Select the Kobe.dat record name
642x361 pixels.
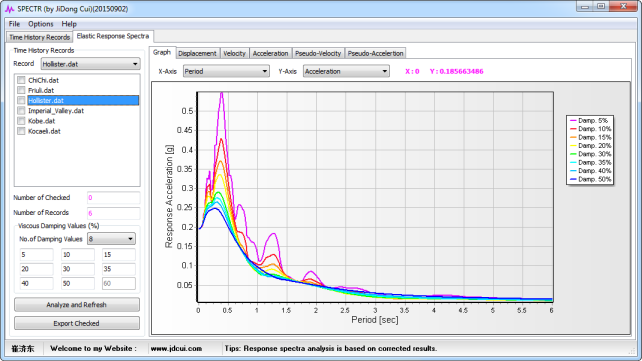[41, 121]
